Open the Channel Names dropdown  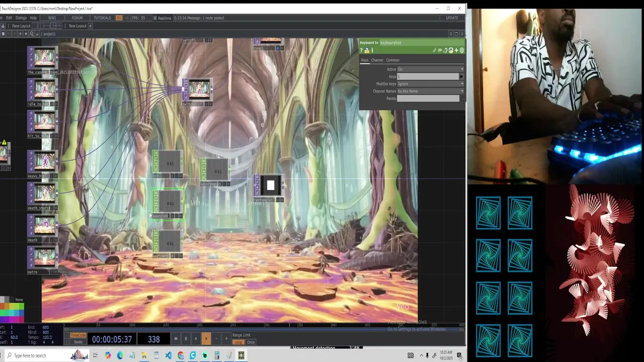point(430,91)
